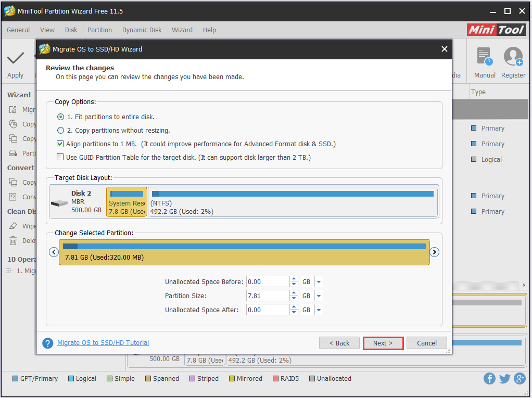532x398 pixels.
Task: Open the Help menu
Action: 209,30
